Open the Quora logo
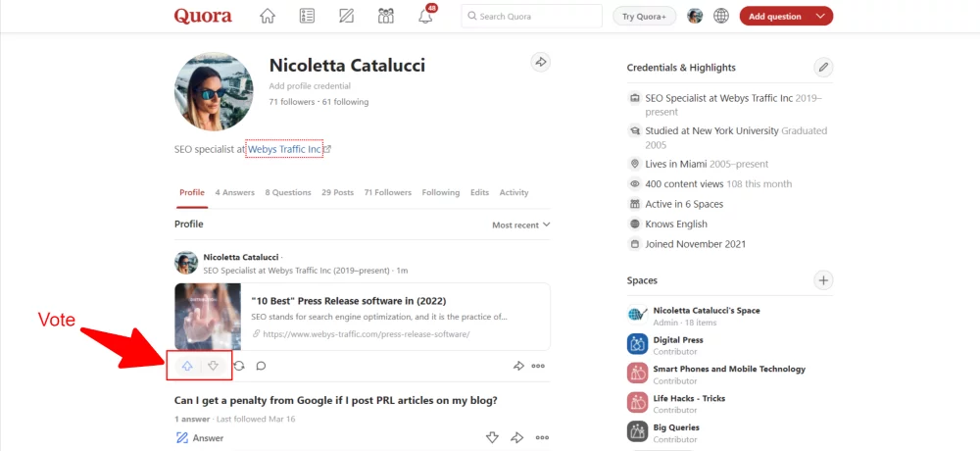 coord(203,16)
